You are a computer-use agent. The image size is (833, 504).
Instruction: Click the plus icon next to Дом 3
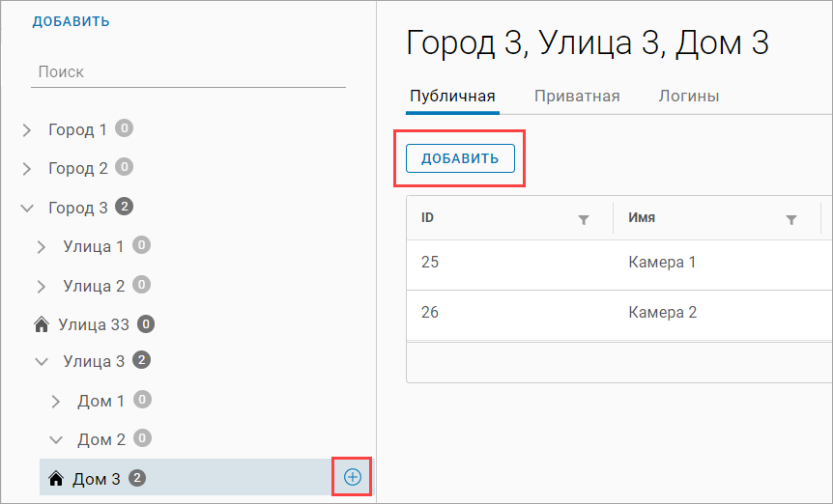(352, 477)
